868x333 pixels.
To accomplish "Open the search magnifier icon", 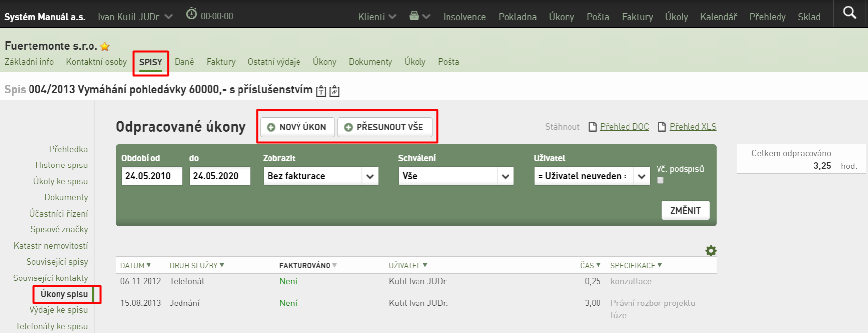I will pos(849,13).
